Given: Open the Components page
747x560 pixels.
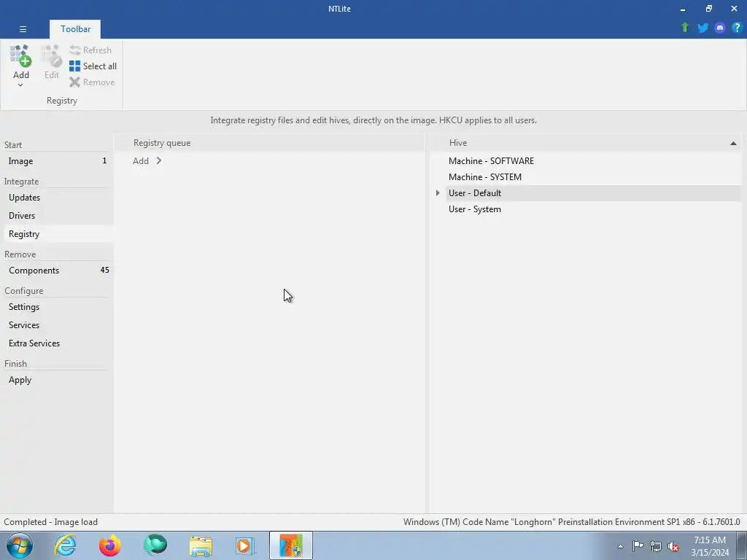Looking at the screenshot, I should click(x=57, y=271).
